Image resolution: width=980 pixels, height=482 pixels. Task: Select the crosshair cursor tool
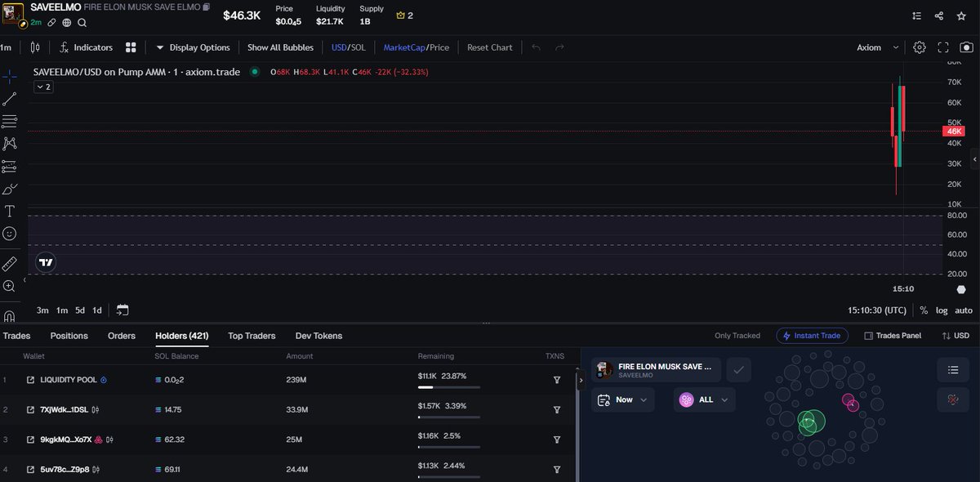(x=10, y=76)
